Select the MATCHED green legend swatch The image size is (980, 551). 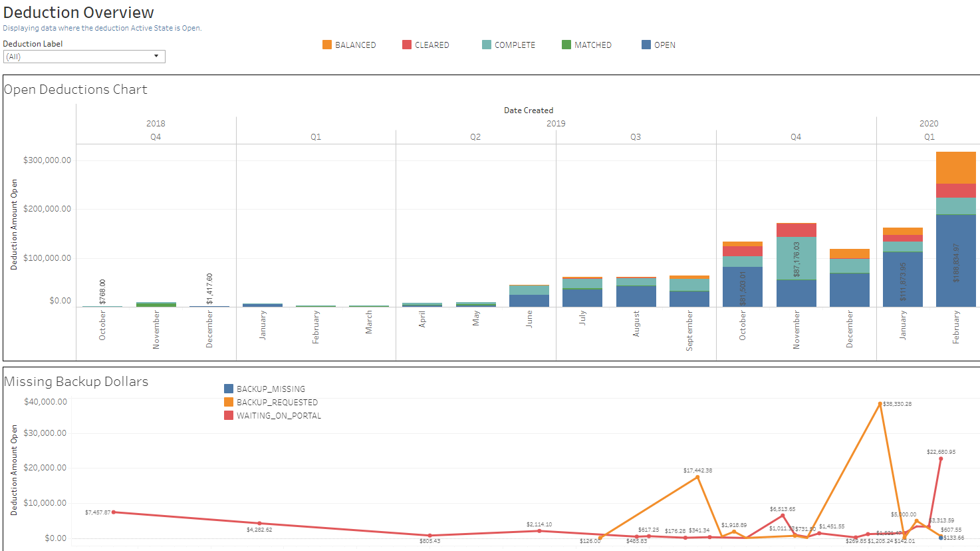566,45
